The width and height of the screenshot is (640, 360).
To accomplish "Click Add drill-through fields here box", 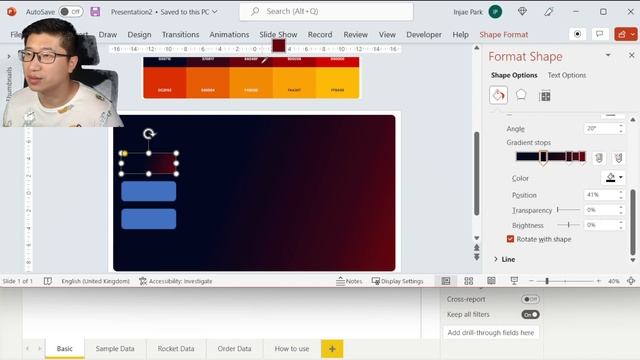I will [x=491, y=333].
